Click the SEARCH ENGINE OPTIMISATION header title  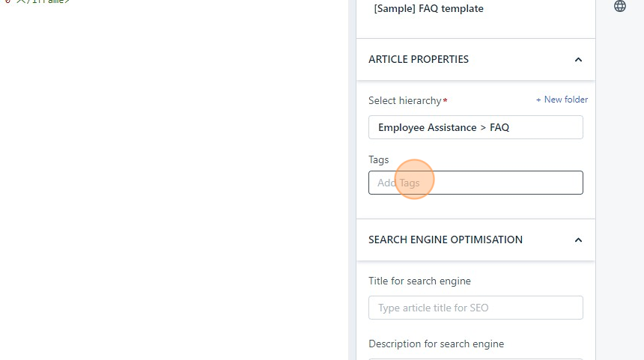click(x=446, y=240)
